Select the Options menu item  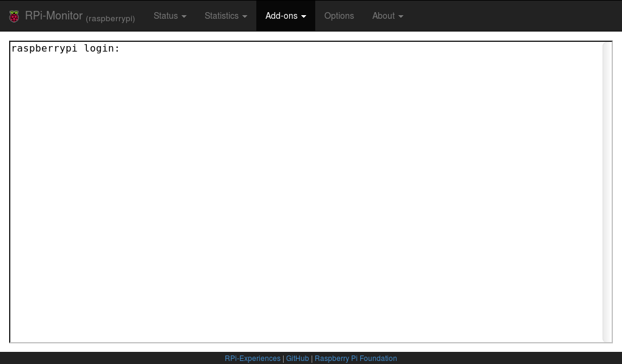pyautogui.click(x=339, y=16)
